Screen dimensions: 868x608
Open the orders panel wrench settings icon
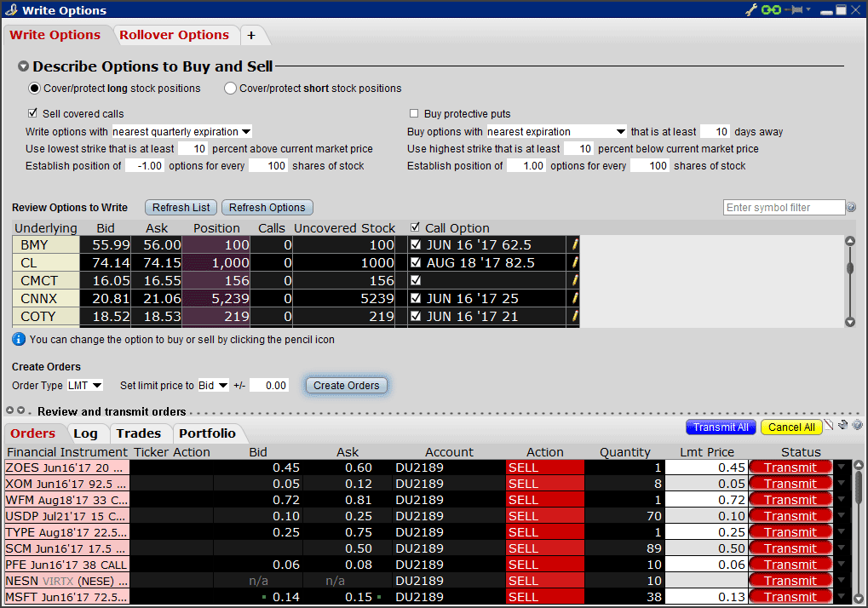(x=843, y=425)
